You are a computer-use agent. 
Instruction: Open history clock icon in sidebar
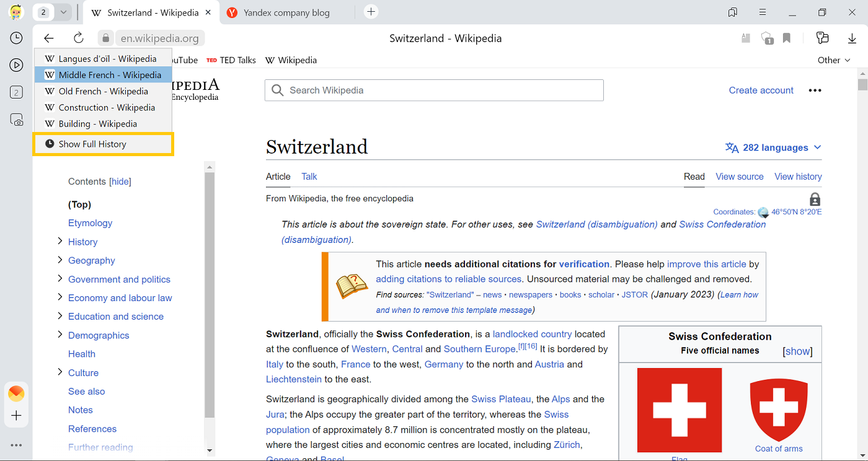(x=17, y=38)
